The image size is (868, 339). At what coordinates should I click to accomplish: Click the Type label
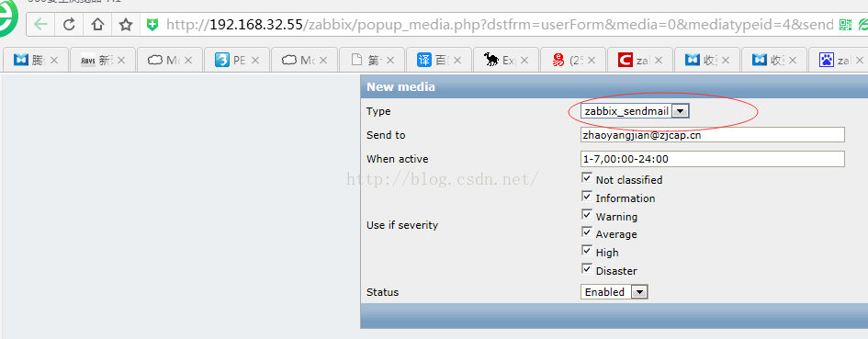[378, 111]
